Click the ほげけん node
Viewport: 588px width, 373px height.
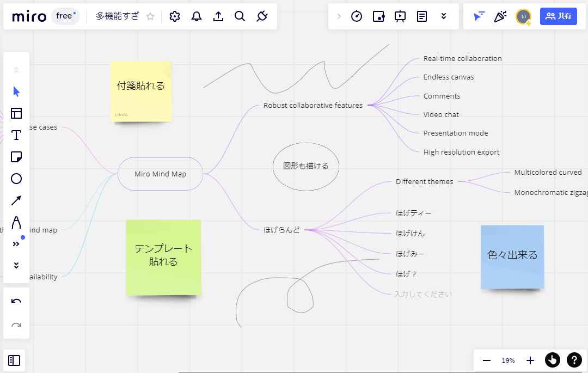(x=411, y=233)
